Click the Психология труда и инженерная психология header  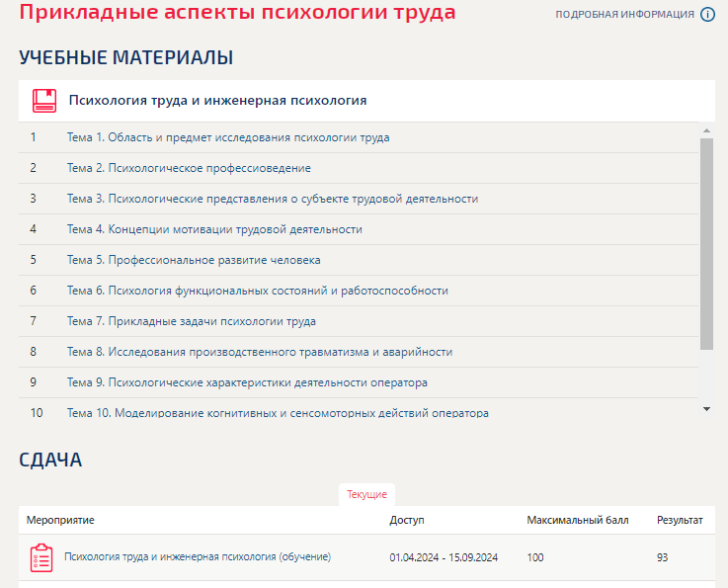217,101
